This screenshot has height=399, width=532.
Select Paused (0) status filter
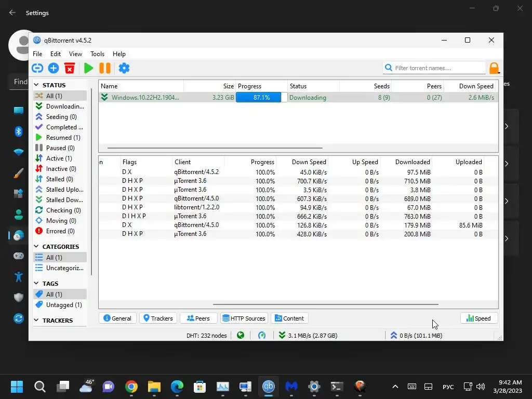pyautogui.click(x=60, y=148)
